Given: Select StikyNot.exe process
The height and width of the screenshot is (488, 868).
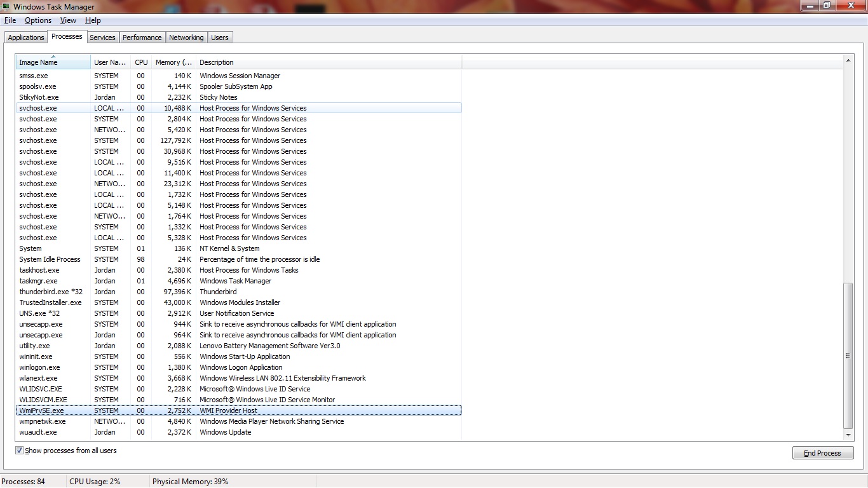Looking at the screenshot, I should [239, 97].
